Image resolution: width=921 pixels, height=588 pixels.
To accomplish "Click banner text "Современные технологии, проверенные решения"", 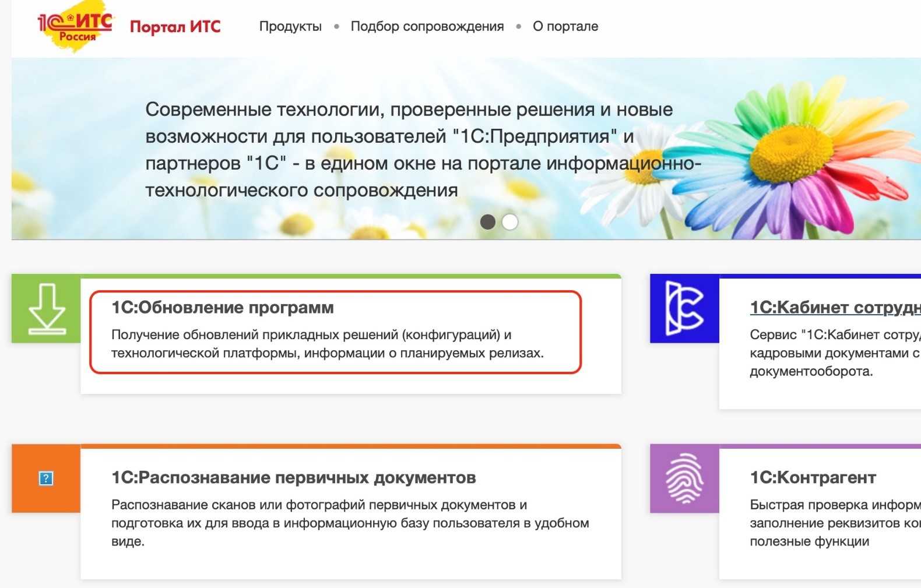I will click(x=370, y=110).
